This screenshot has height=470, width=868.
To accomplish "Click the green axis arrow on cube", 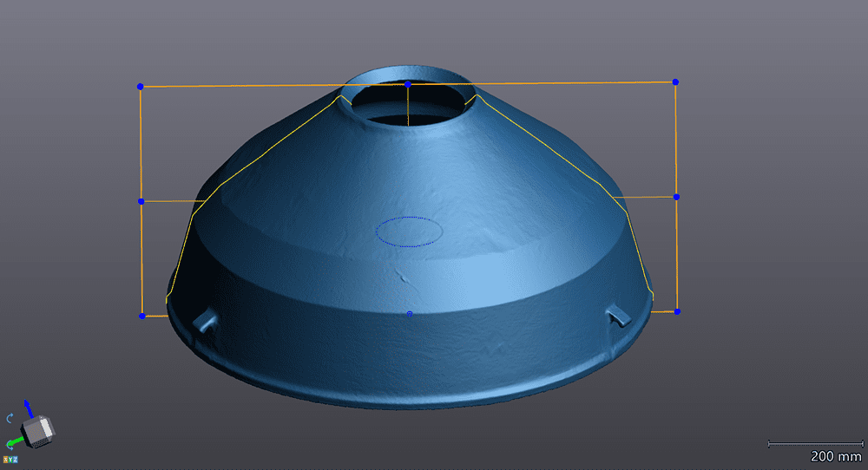I will coord(16,442).
